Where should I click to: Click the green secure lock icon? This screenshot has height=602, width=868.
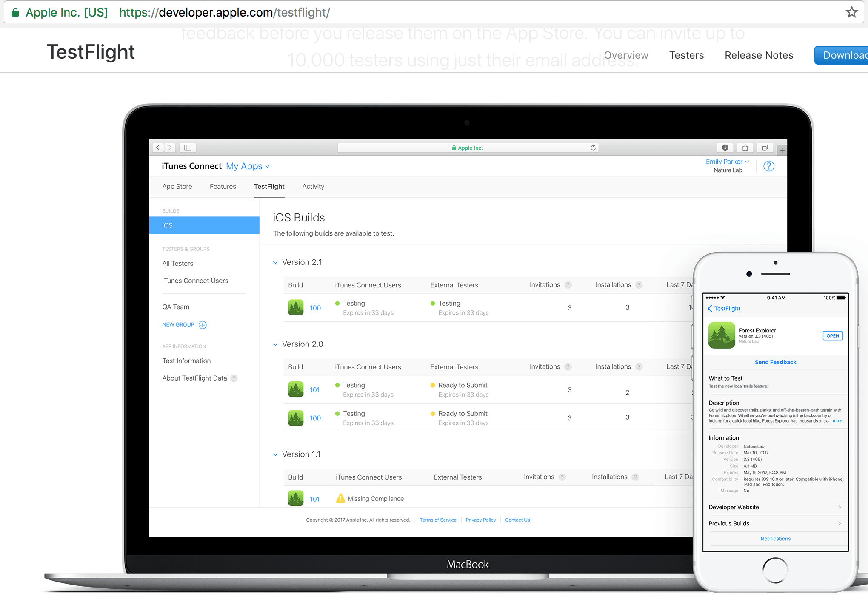point(15,12)
